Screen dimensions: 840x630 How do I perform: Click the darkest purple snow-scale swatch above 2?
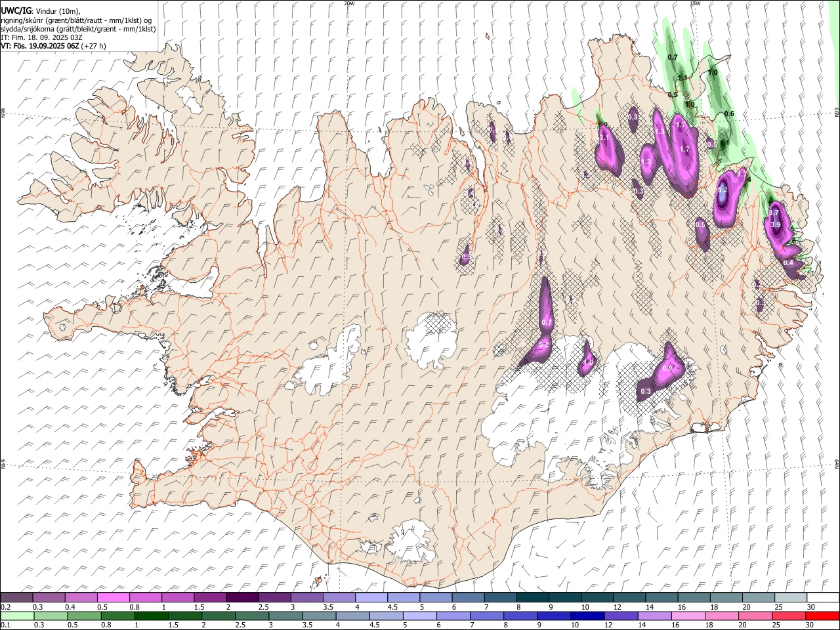pos(242,597)
